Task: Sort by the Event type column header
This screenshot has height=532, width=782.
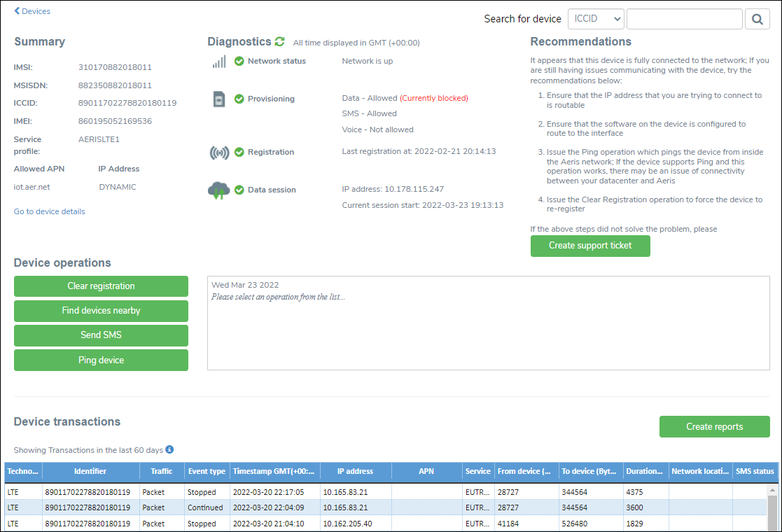Action: [207, 471]
